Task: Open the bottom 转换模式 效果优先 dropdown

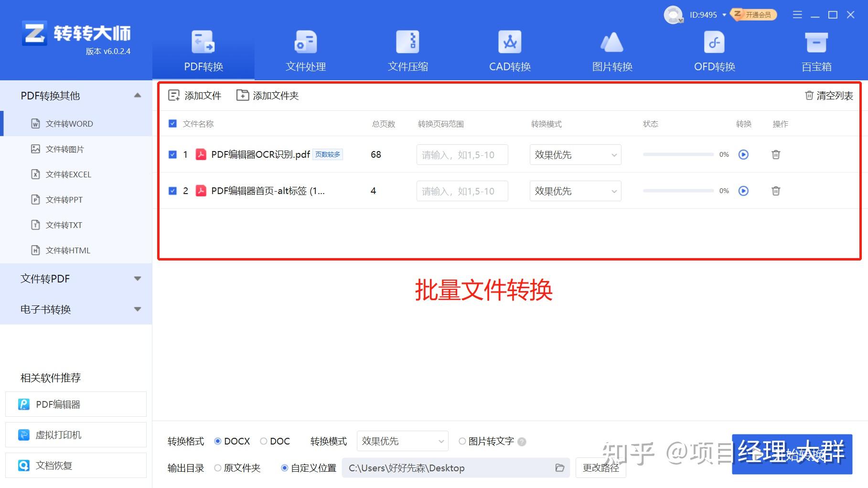Action: coord(402,441)
